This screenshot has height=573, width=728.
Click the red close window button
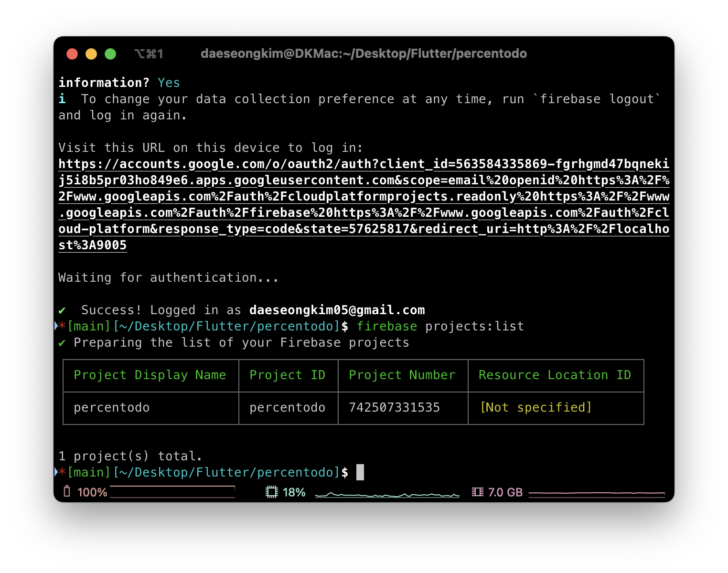click(x=72, y=54)
